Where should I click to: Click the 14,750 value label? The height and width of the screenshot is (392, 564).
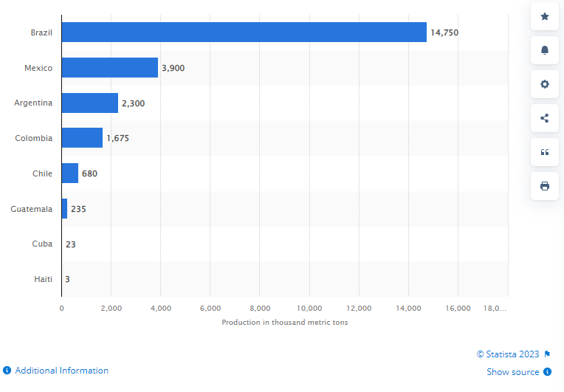(x=445, y=32)
